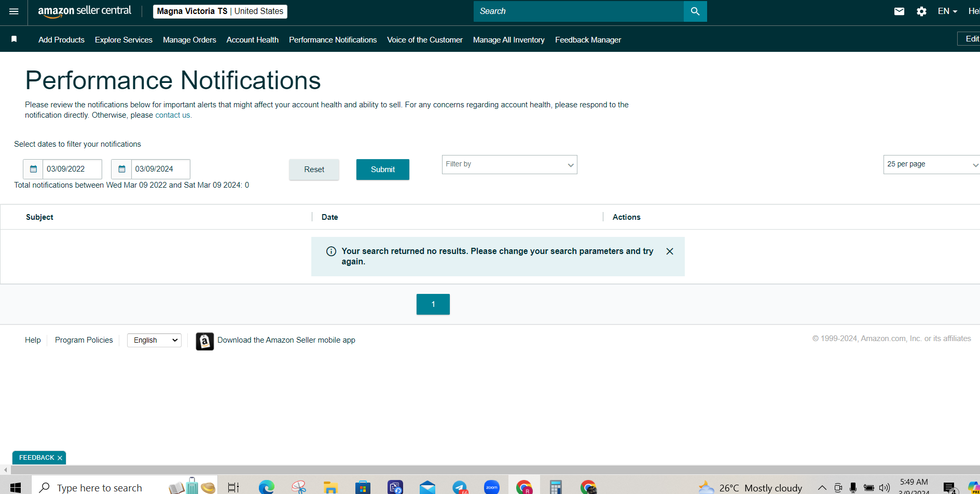Close the FEEDBACK tab

click(60, 458)
